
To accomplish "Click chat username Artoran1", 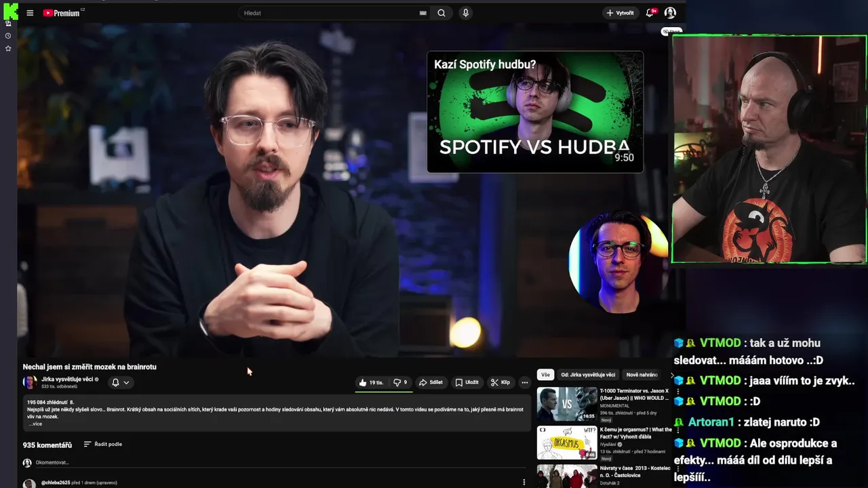I will [711, 422].
